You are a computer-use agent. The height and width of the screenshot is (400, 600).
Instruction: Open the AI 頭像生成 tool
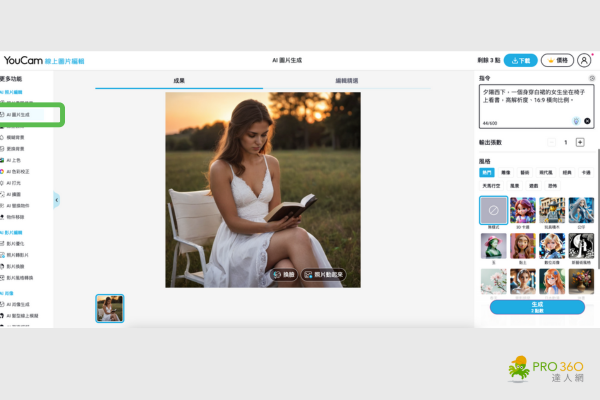coord(18,304)
